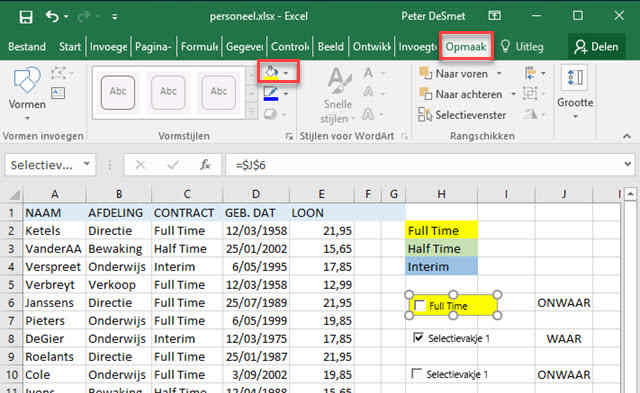Open the Undo history dropdown arrow
This screenshot has height=393, width=640.
66,17
